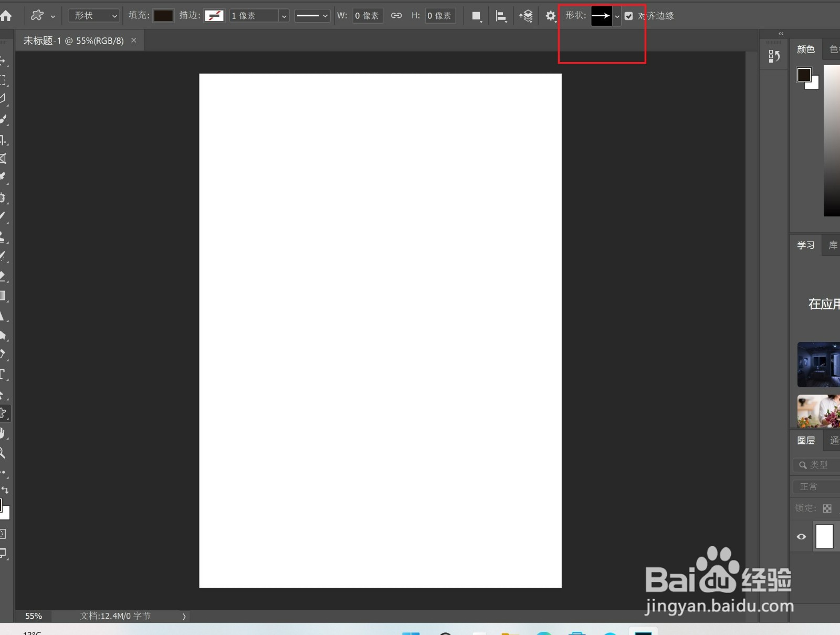Open the path arrangement options
This screenshot has height=635, width=840.
click(x=526, y=16)
